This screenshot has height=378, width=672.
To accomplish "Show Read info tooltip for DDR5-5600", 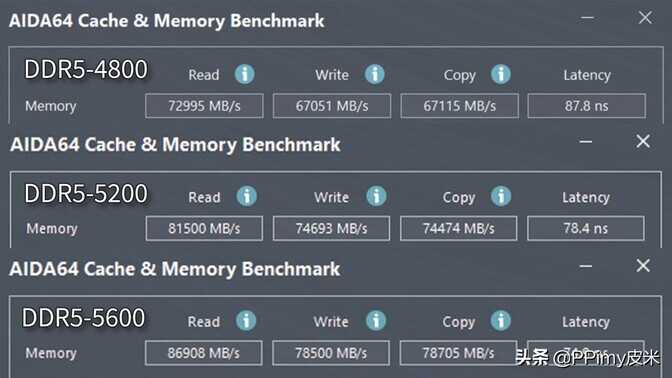I will pos(246,321).
